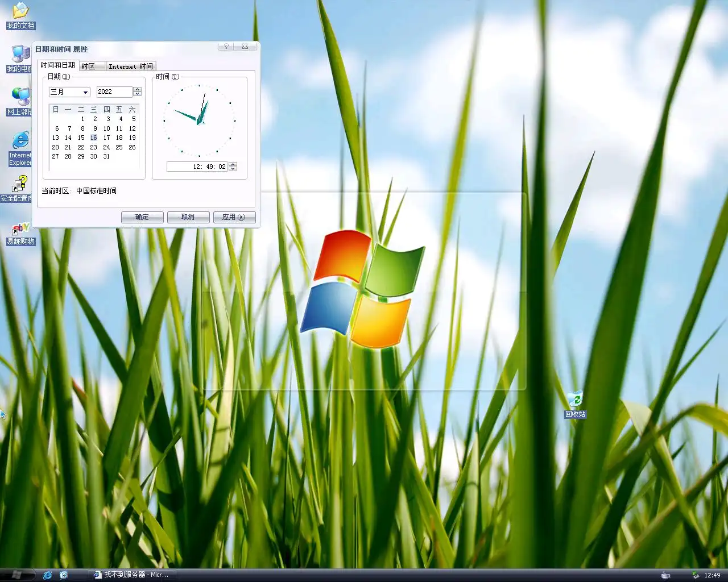Open the month dropdown showing 三月

pos(69,92)
